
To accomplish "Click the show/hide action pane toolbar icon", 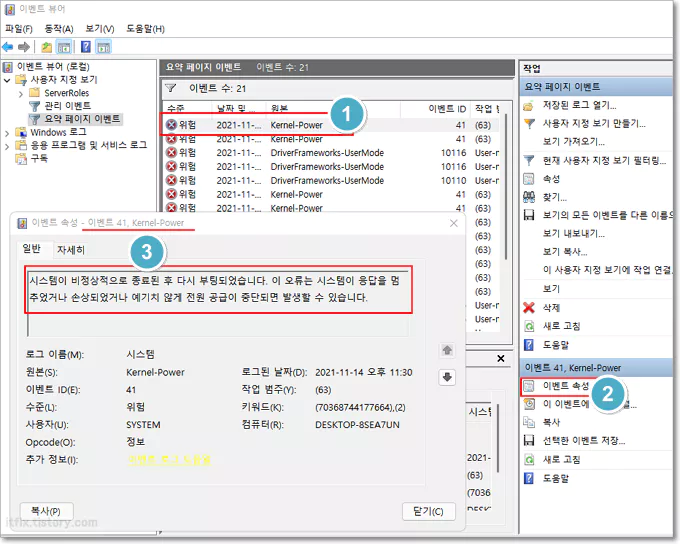I will pyautogui.click(x=104, y=47).
